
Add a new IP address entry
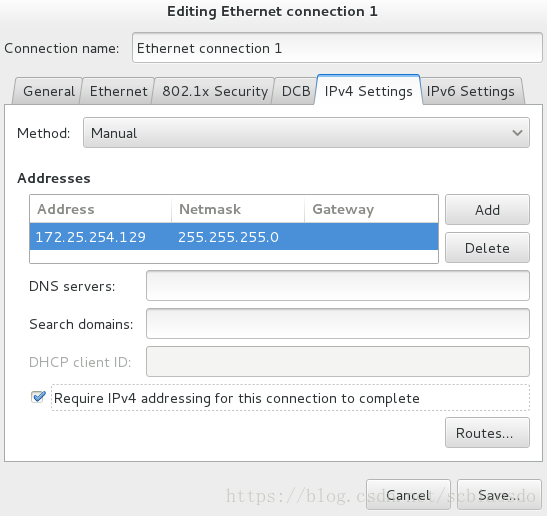[x=487, y=210]
